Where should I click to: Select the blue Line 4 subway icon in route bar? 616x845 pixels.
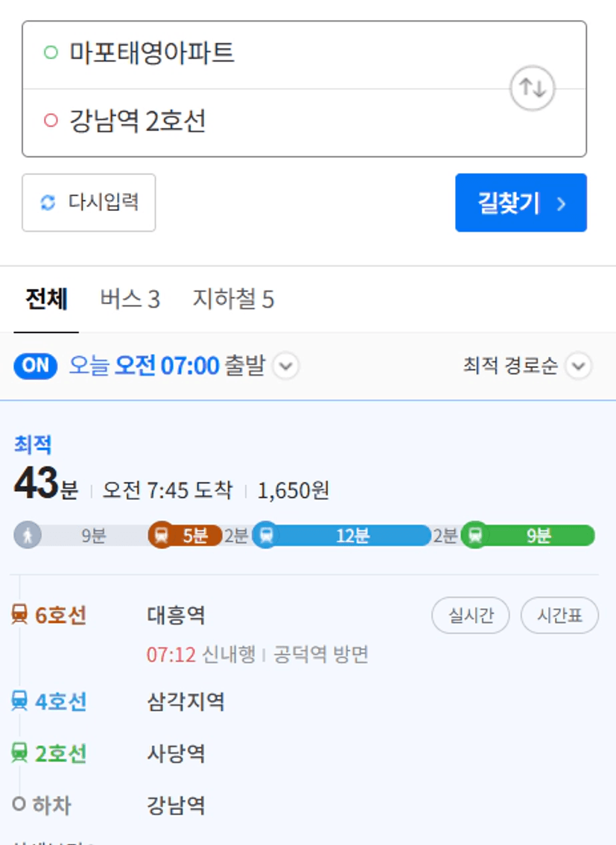[x=266, y=535]
